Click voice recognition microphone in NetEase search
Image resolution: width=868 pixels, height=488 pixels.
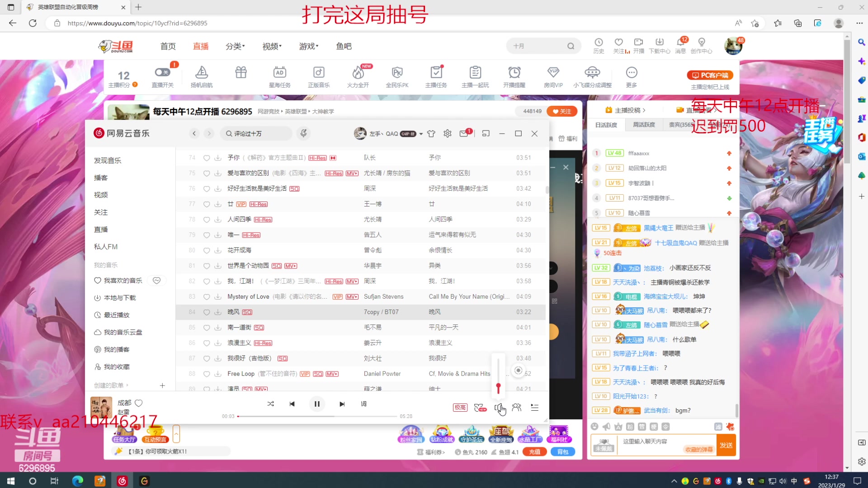point(304,133)
